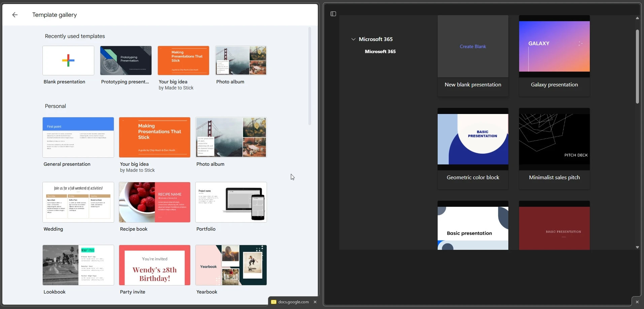Screen dimensions: 644x309
Task: Open the white Basic presentation thumbnail
Action: [x=473, y=225]
